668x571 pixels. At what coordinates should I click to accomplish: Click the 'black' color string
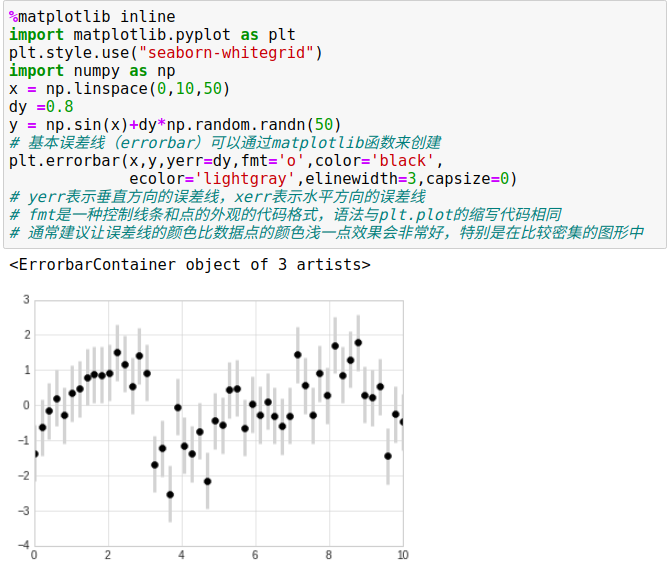(403, 161)
